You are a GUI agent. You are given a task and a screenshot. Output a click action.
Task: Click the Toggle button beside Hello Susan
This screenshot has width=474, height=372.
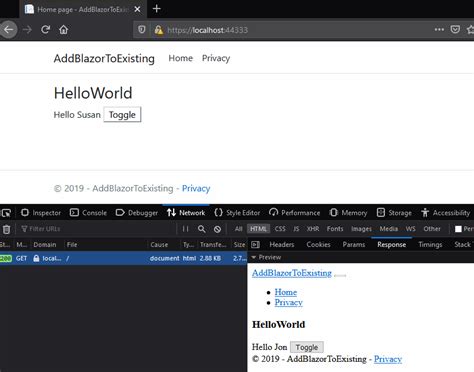(x=122, y=115)
